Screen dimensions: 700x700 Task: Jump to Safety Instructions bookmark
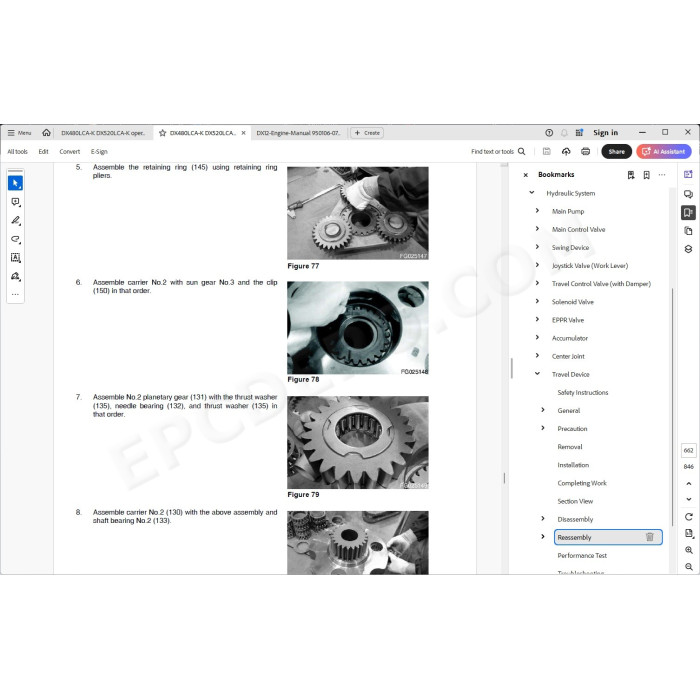coord(583,392)
